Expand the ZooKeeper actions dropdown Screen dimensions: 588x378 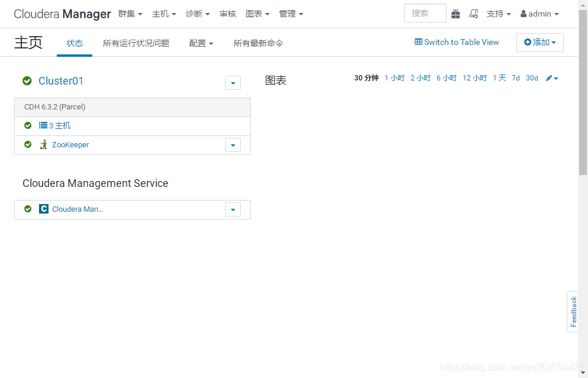click(233, 145)
